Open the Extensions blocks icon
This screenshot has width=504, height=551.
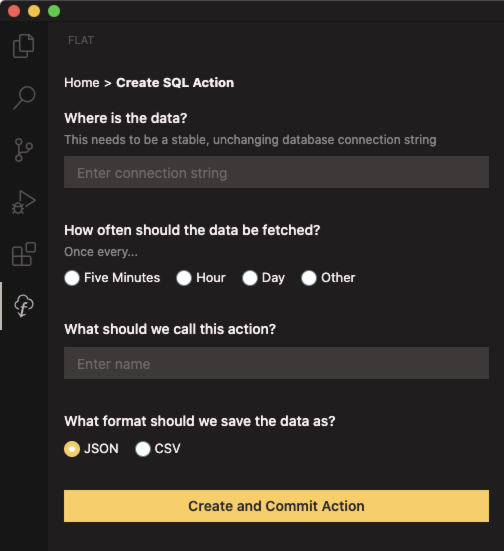[24, 254]
